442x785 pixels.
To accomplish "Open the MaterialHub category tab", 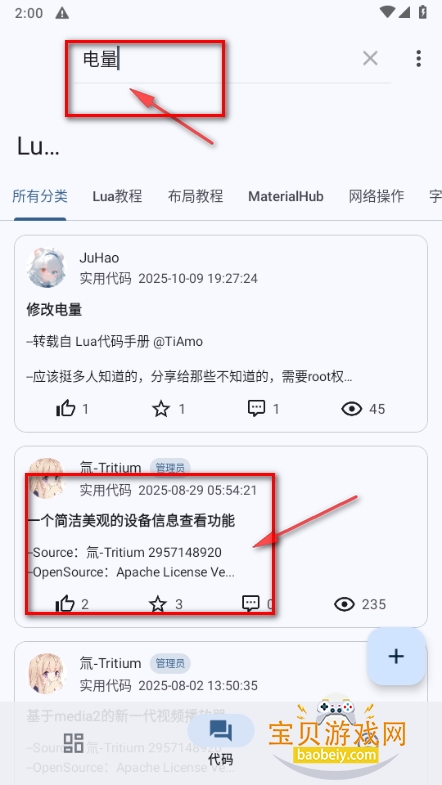I will pyautogui.click(x=286, y=196).
